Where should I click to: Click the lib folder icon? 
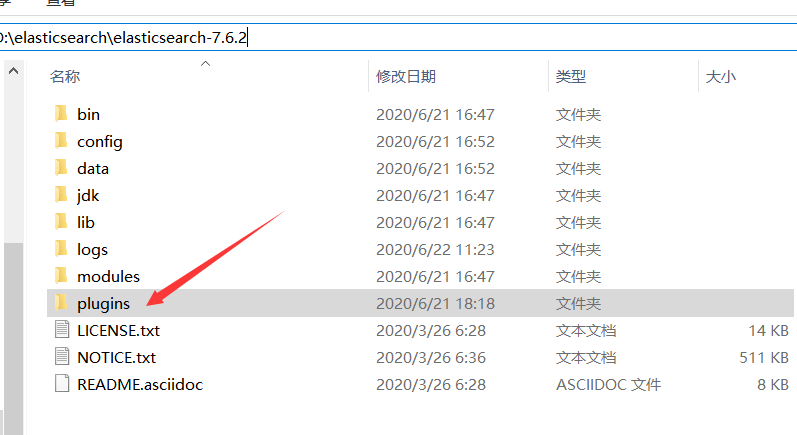61,222
